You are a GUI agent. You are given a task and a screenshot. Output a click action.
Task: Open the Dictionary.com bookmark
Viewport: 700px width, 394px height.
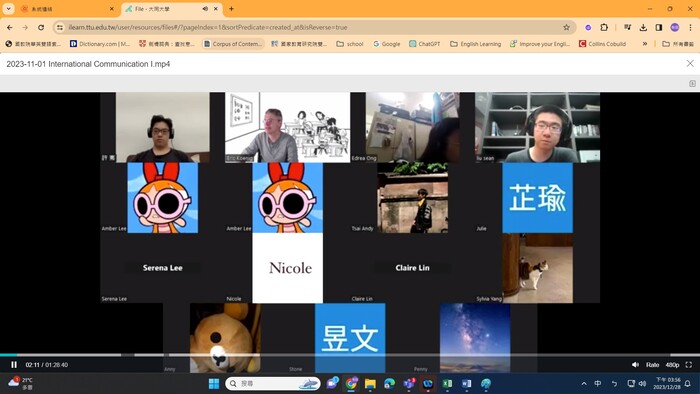point(100,44)
